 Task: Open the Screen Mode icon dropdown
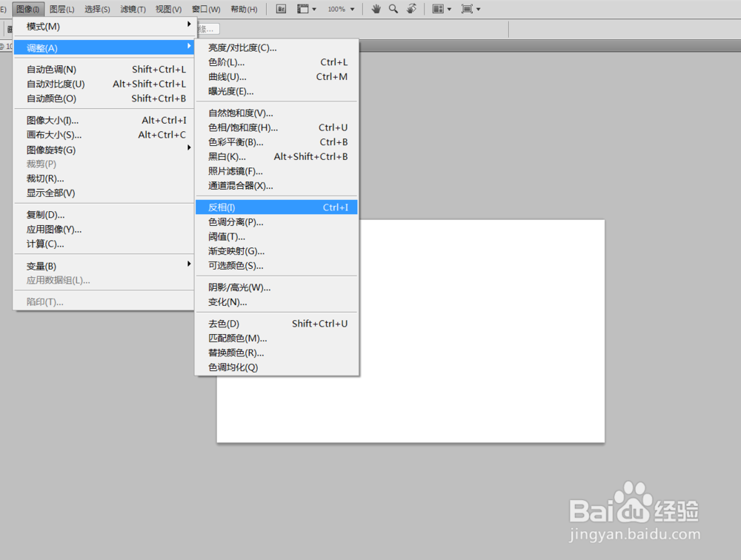pyautogui.click(x=471, y=9)
